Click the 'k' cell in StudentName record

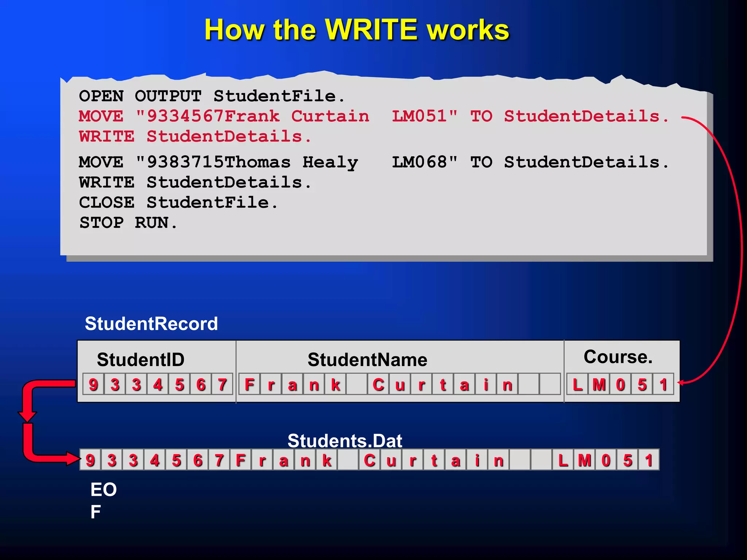pos(336,384)
